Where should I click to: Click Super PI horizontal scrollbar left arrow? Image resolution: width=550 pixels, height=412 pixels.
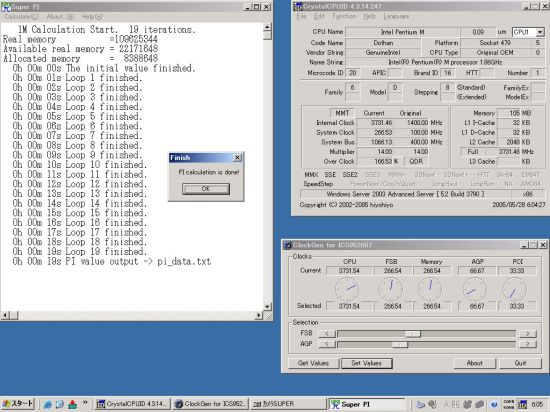5,316
